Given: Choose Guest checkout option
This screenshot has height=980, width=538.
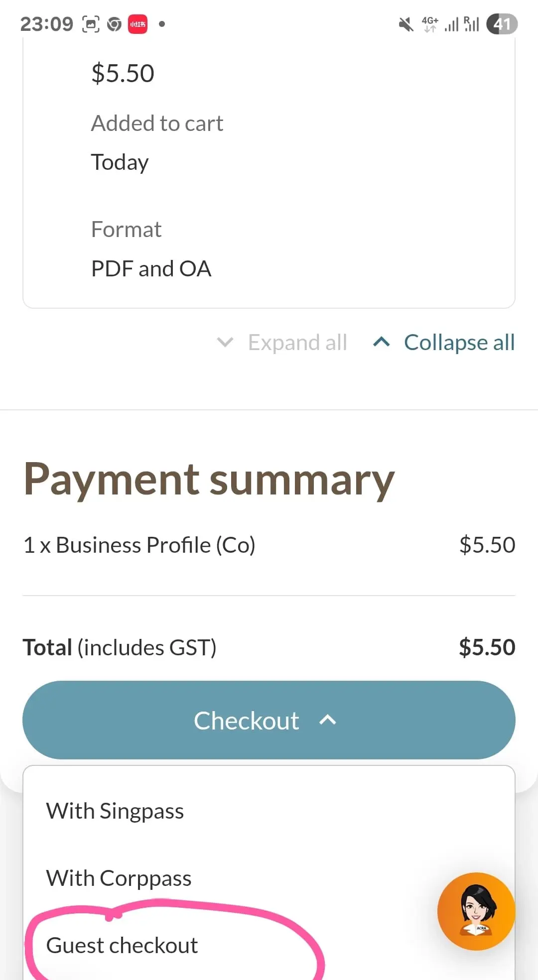Looking at the screenshot, I should pyautogui.click(x=122, y=946).
